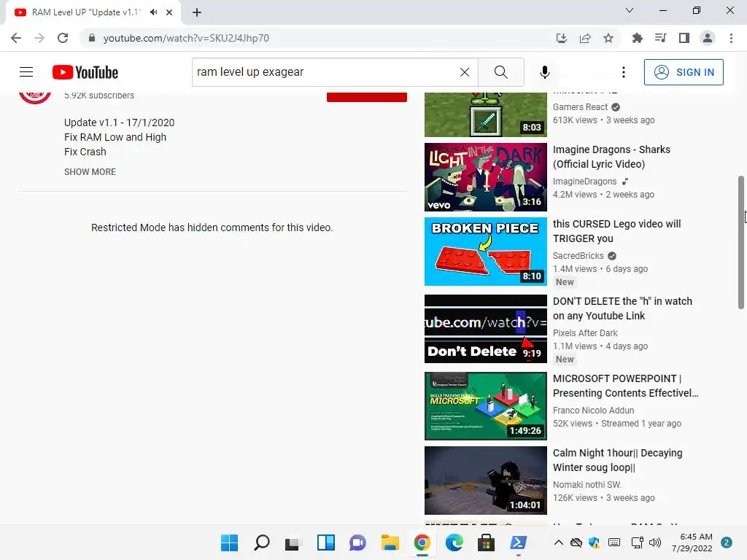This screenshot has width=747, height=560.
Task: Visit Franco Nicolo Addun channel
Action: pyautogui.click(x=593, y=410)
